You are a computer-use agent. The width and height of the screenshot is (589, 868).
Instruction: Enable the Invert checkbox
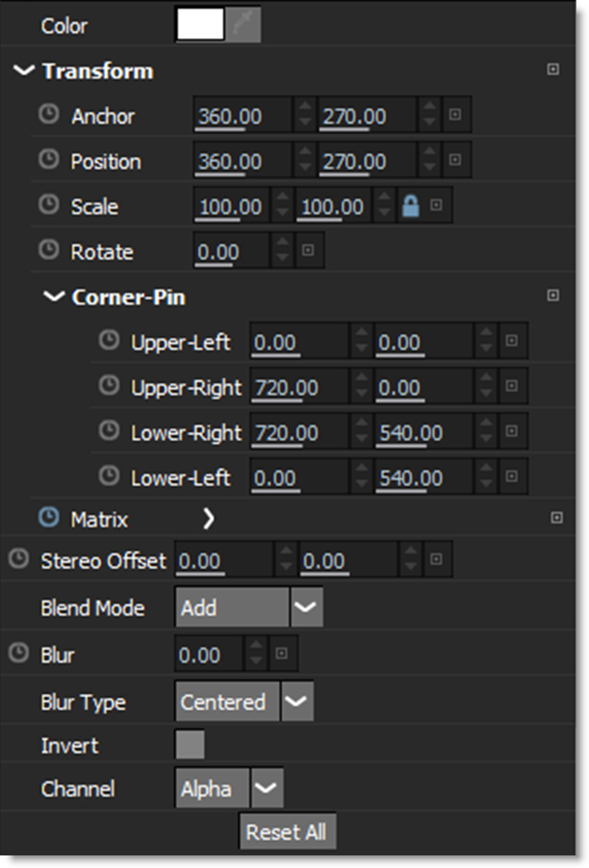coord(190,745)
